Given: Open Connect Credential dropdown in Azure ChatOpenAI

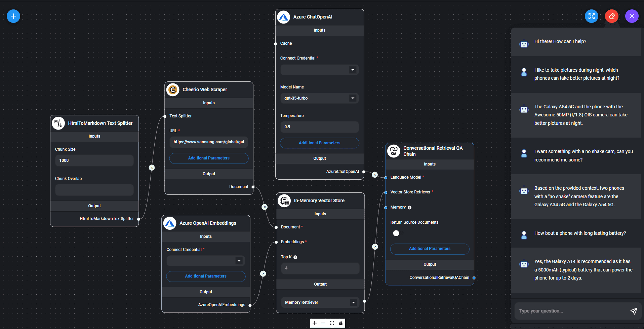Looking at the screenshot, I should tap(320, 70).
